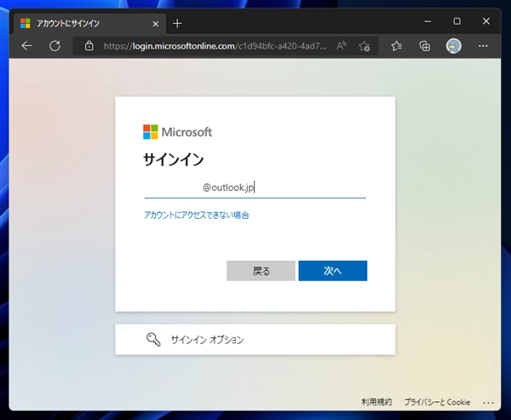Focus the email input field with @outlook.jp
This screenshot has height=420, width=511.
tap(255, 187)
